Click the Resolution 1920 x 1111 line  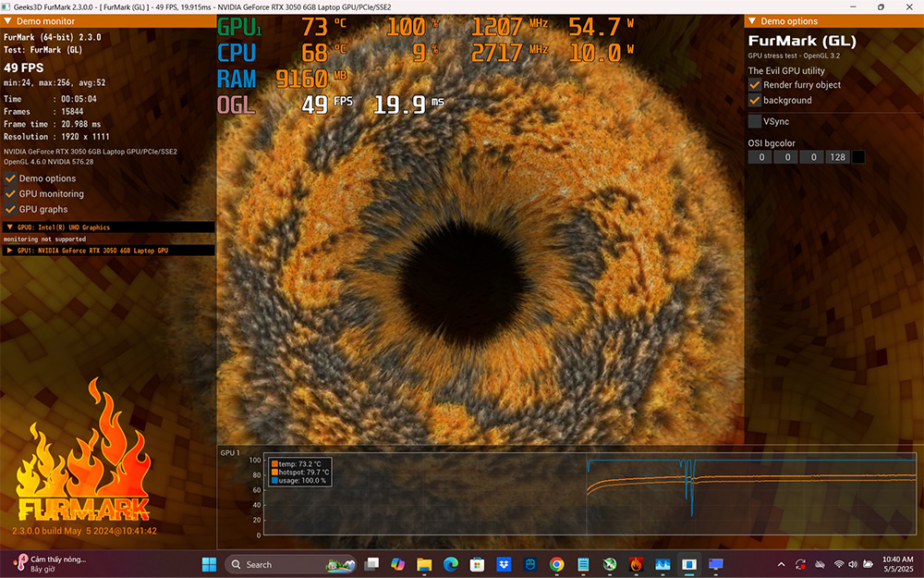[56, 137]
